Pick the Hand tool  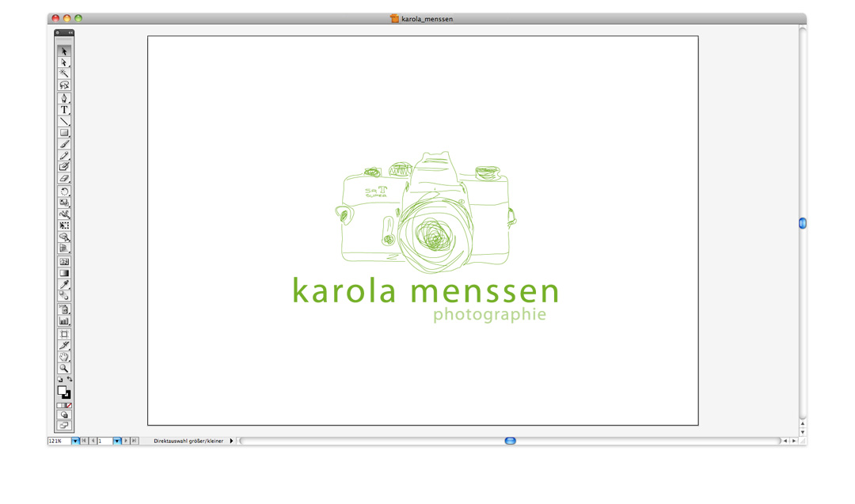point(64,357)
